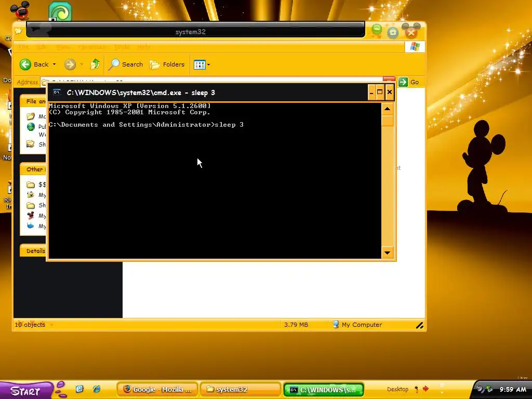Click the Show Desktop quick launch icon
532x399 pixels.
(x=79, y=389)
